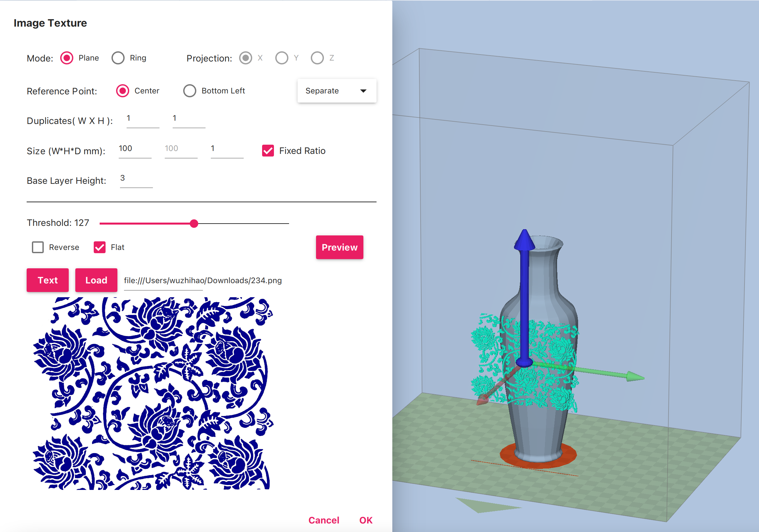Screen dimensions: 759x532
Task: Set reference point to Bottom Left
Action: (190, 91)
